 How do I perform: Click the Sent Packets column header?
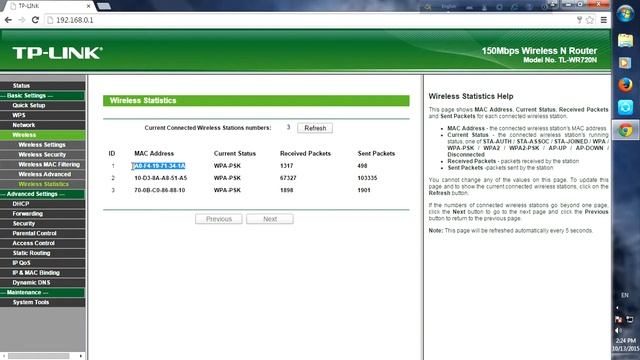pos(376,153)
